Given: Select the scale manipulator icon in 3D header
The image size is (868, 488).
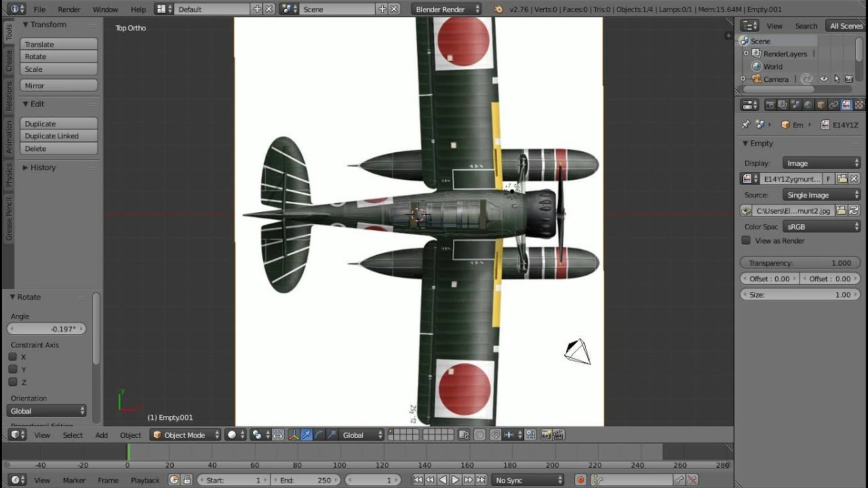Looking at the screenshot, I should (331, 435).
